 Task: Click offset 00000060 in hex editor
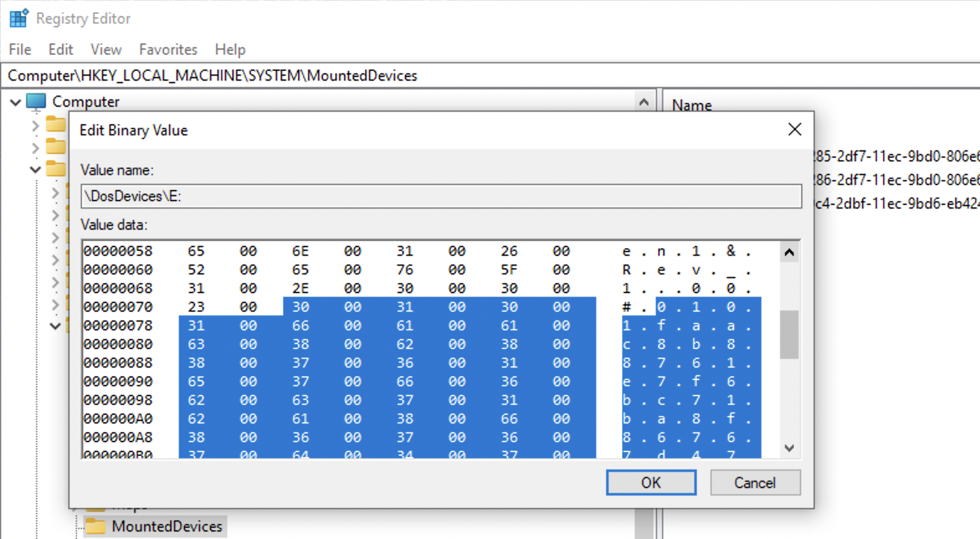[x=118, y=269]
